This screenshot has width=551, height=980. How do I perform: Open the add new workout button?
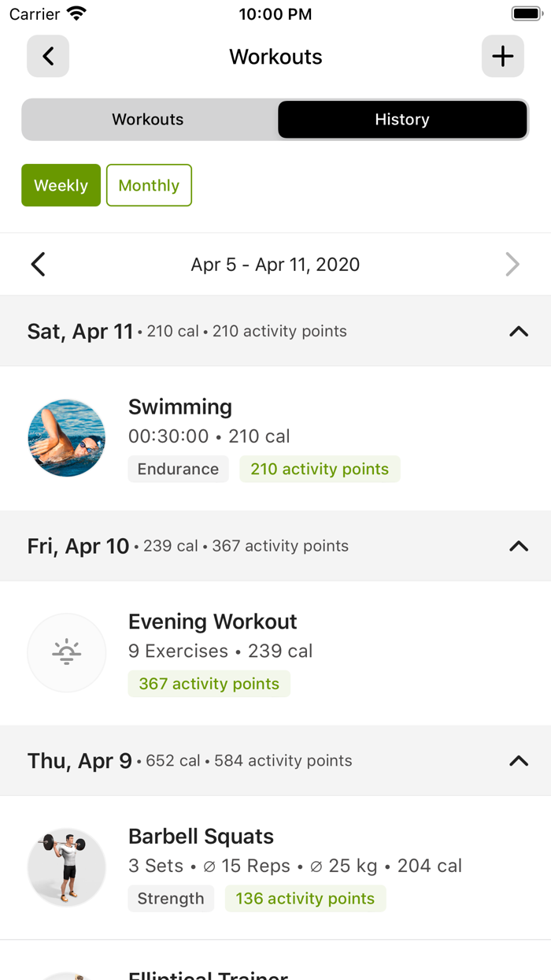[x=502, y=56]
